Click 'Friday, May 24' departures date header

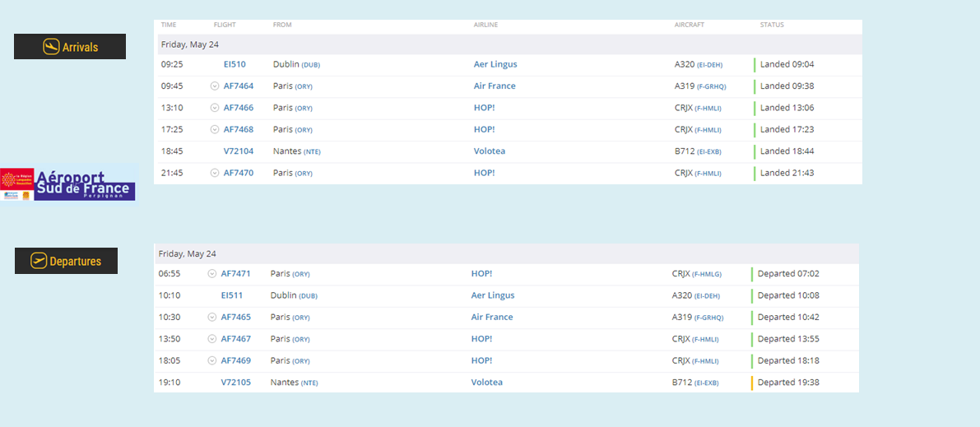188,254
